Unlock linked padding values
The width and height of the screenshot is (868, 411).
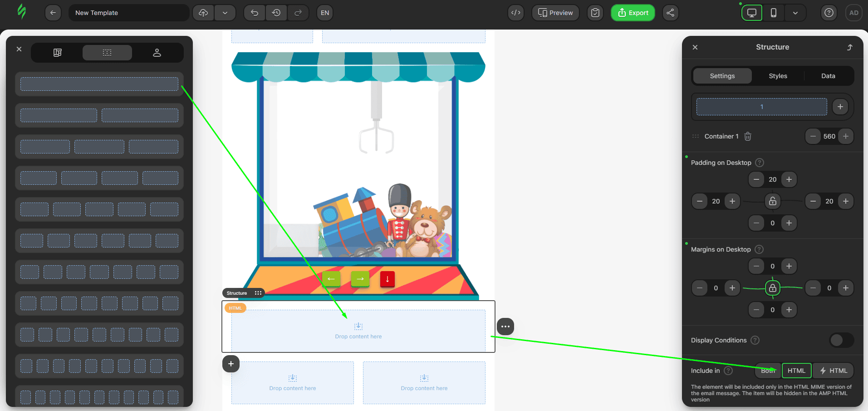click(x=773, y=201)
